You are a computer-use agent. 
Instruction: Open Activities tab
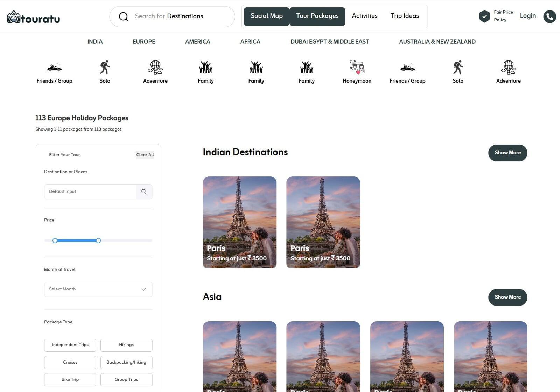click(365, 16)
